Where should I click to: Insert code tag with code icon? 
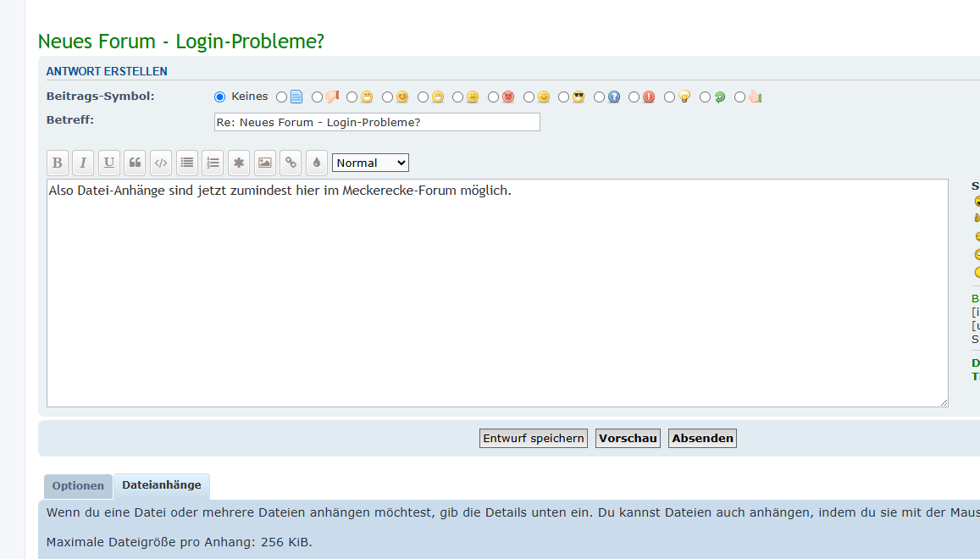[x=161, y=163]
